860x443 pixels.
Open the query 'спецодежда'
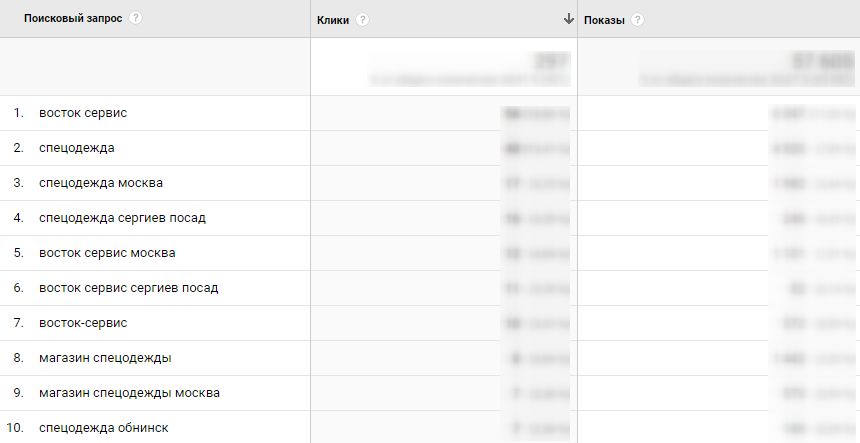tap(77, 148)
